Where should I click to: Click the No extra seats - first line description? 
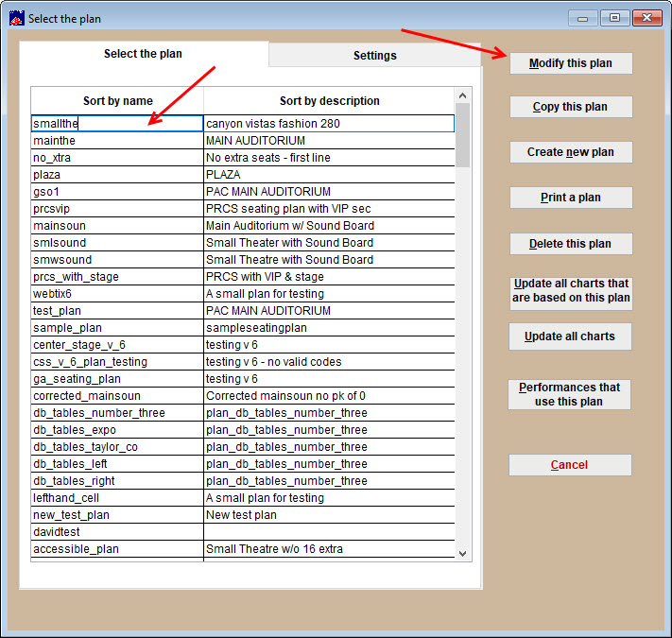point(329,158)
